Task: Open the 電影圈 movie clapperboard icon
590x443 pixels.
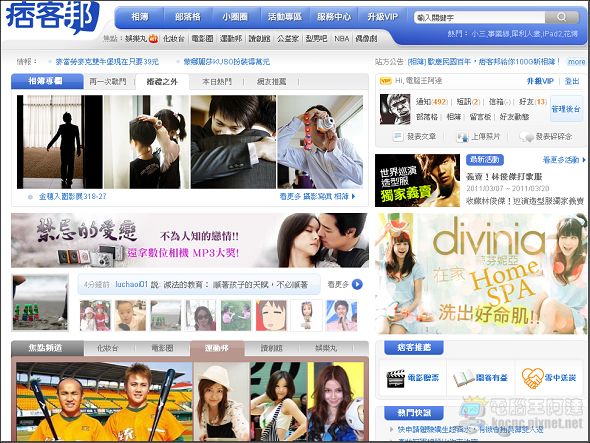Action: pyautogui.click(x=395, y=378)
